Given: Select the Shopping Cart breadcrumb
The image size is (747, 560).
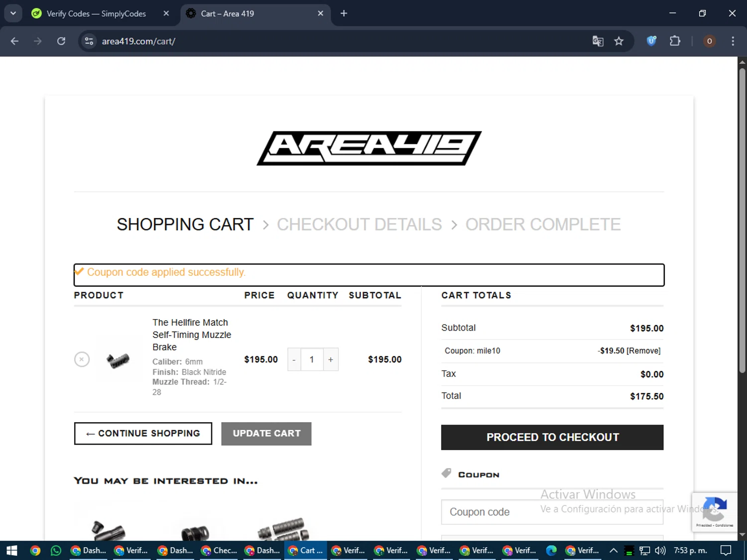Looking at the screenshot, I should pos(185,224).
